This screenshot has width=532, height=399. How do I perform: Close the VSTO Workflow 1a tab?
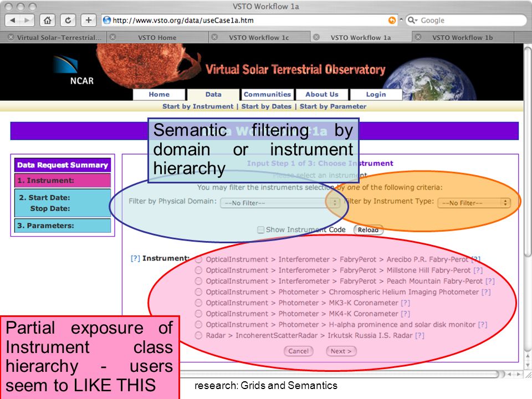click(x=316, y=37)
